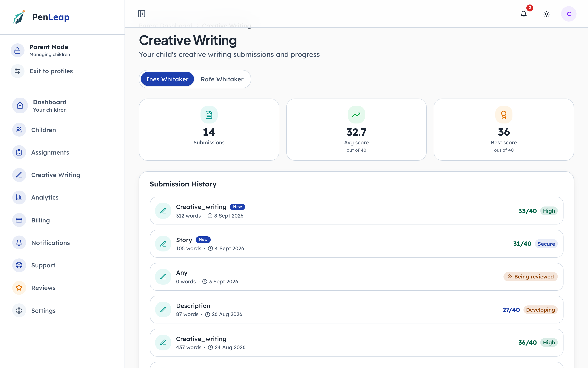Click the Billing card icon
This screenshot has width=588, height=368.
[19, 220]
